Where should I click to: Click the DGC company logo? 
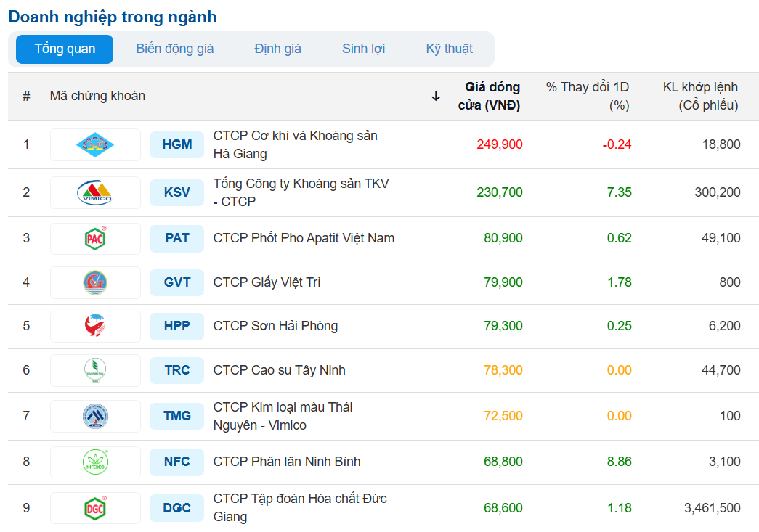coord(95,508)
